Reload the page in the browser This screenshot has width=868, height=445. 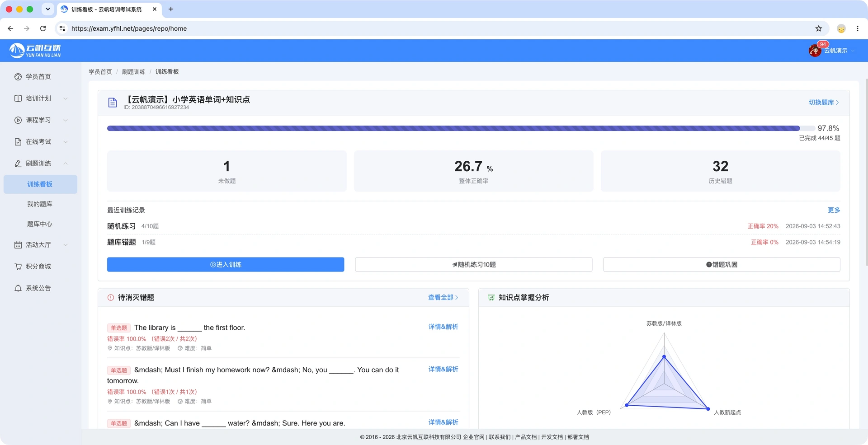43,28
